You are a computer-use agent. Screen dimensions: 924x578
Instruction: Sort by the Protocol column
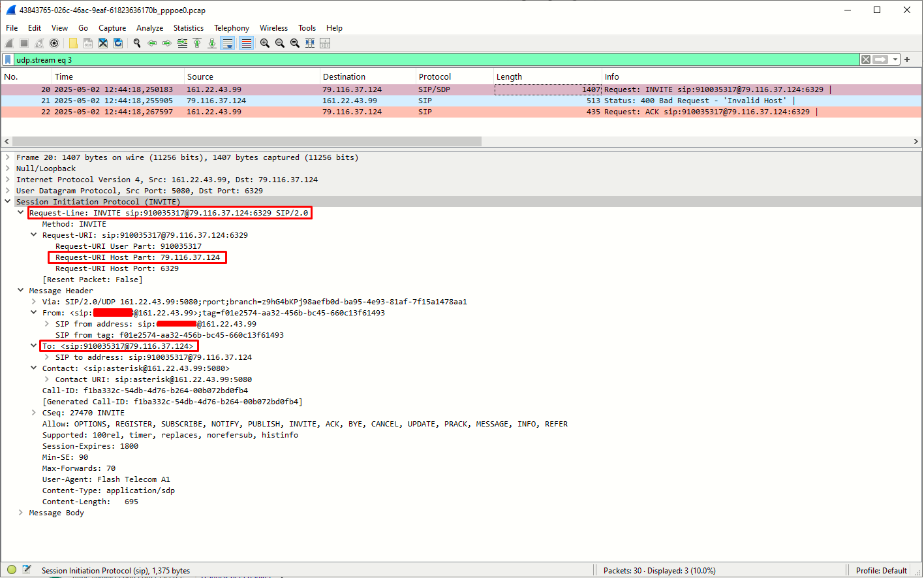click(455, 76)
